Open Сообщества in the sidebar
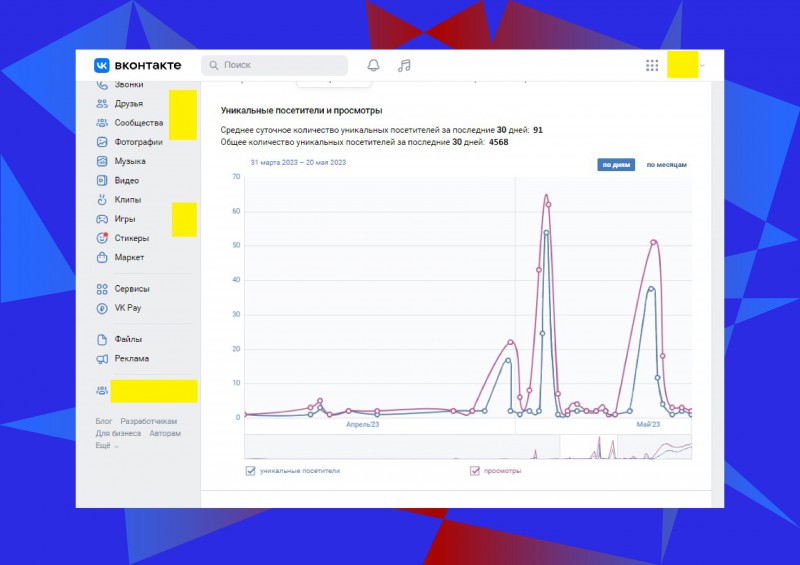 coord(139,123)
